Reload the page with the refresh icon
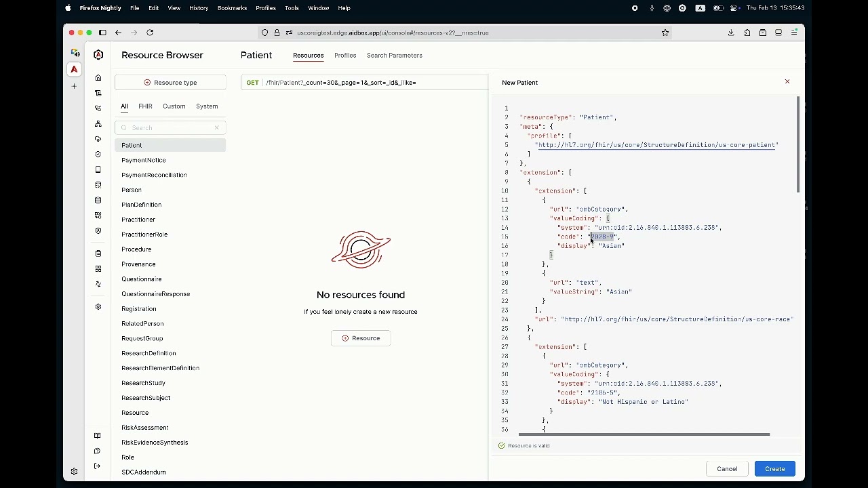Viewport: 868px width, 488px height. [150, 33]
